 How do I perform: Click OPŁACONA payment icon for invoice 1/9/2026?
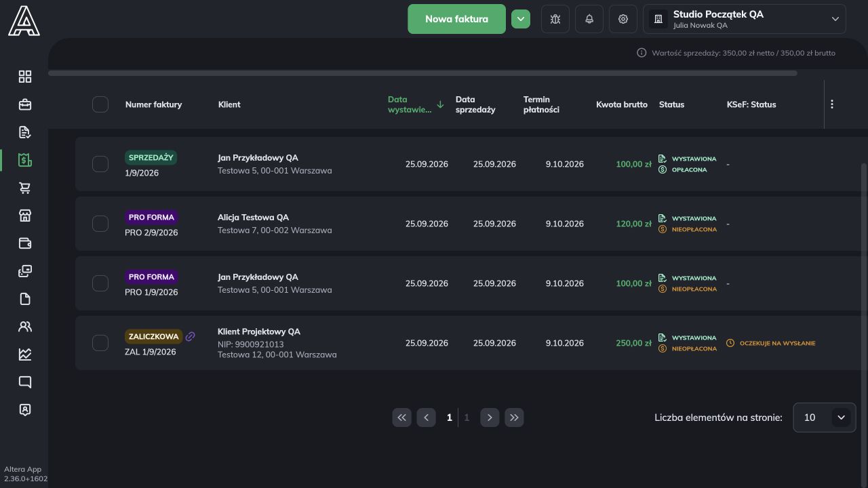(663, 169)
